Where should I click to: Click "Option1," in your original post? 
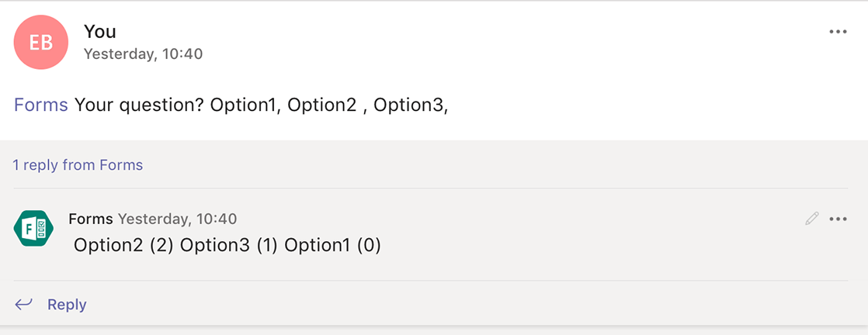(245, 105)
